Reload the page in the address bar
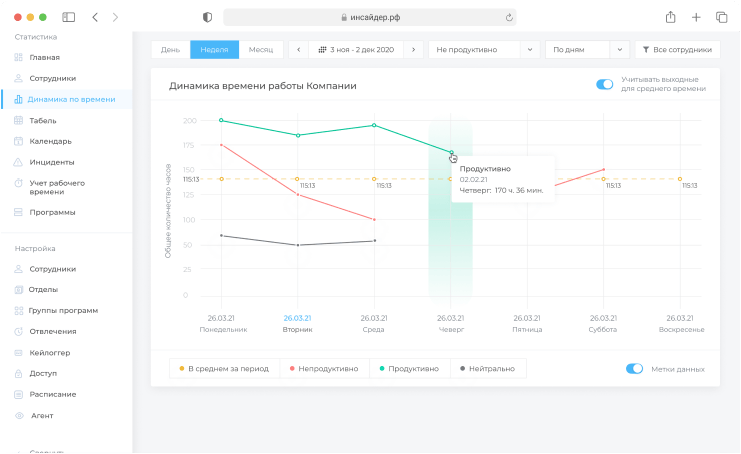 [510, 17]
